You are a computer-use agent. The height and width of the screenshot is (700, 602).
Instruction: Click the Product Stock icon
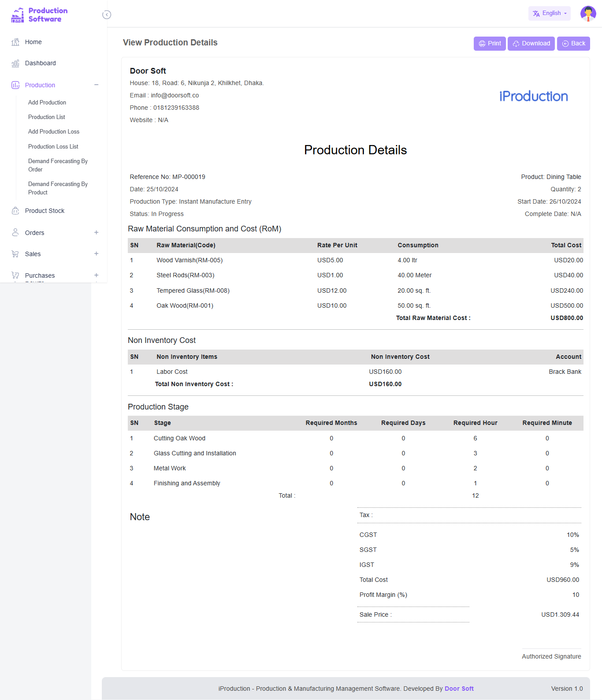pos(15,211)
